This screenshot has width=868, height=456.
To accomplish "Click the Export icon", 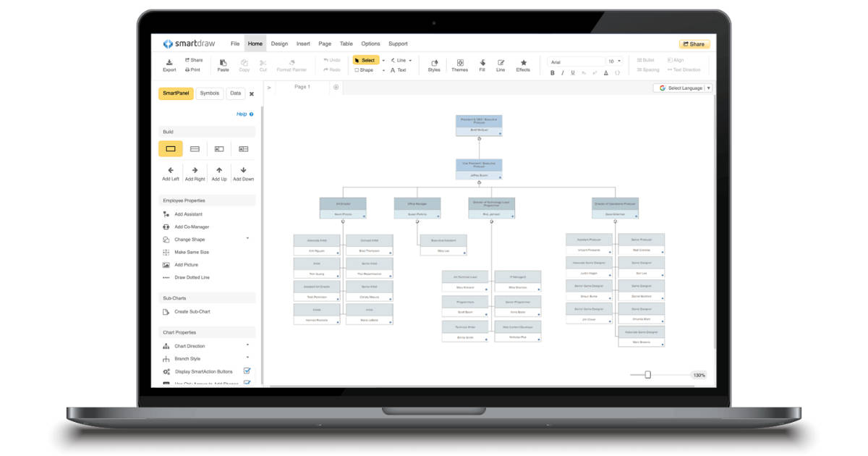I will 169,62.
